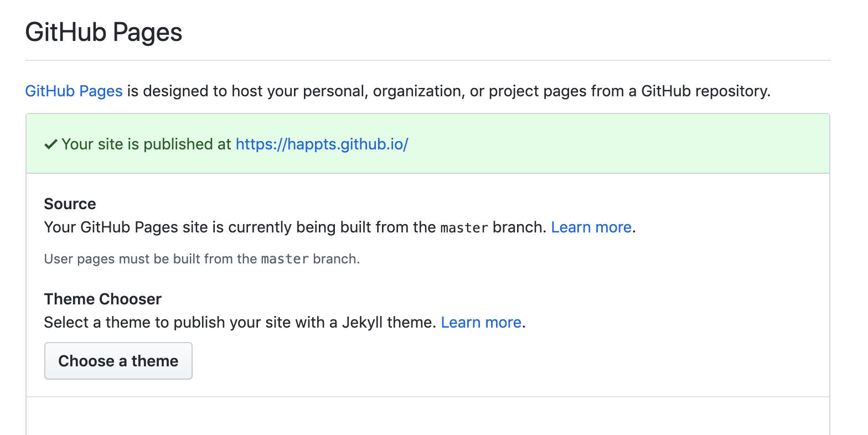Image resolution: width=868 pixels, height=435 pixels.
Task: Click the note 'User pages must be built from the master branch.'
Action: click(x=202, y=259)
